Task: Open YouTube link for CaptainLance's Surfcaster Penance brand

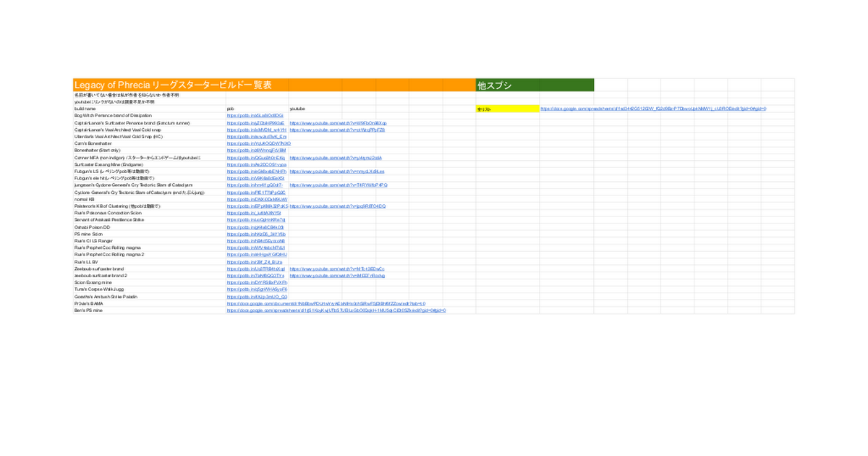Action: [x=338, y=123]
